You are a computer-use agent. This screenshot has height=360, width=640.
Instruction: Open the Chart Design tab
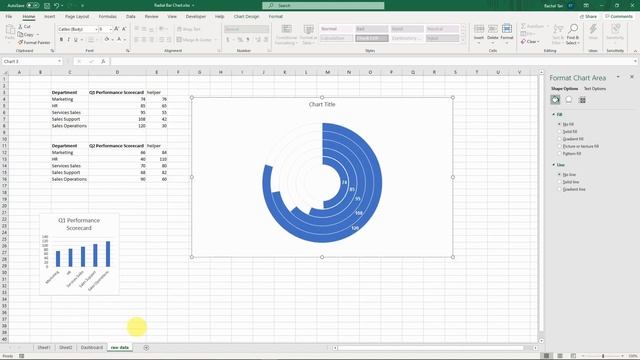coord(246,17)
